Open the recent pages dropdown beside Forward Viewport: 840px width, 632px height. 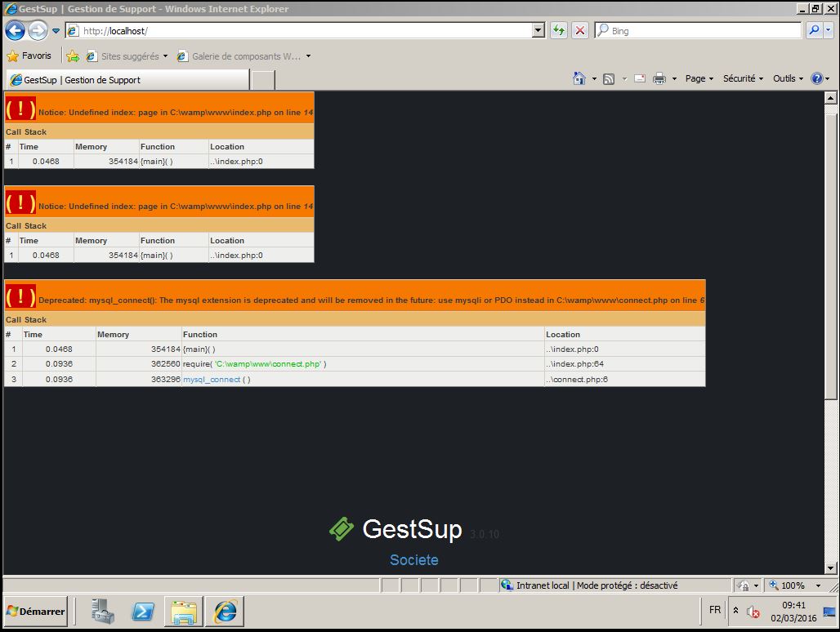click(x=56, y=31)
